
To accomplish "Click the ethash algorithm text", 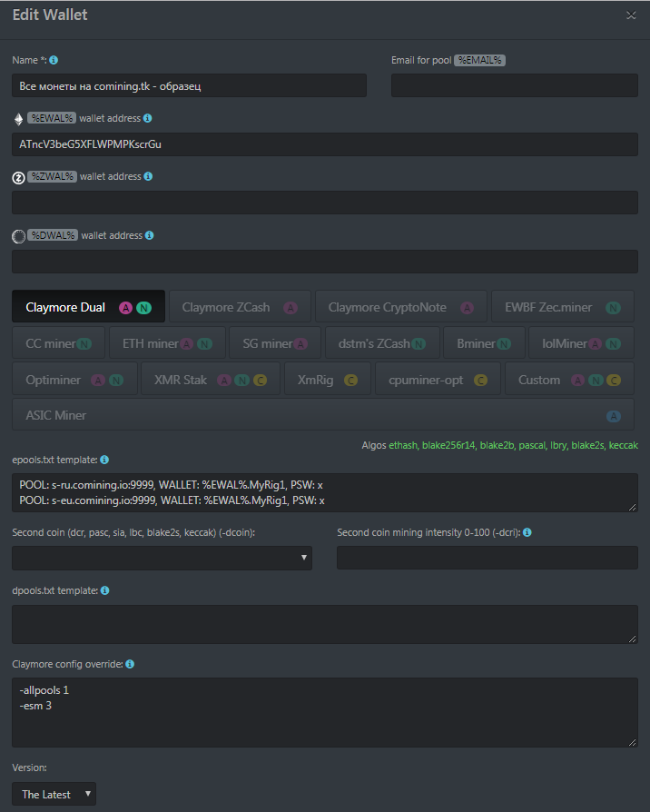I will 403,445.
